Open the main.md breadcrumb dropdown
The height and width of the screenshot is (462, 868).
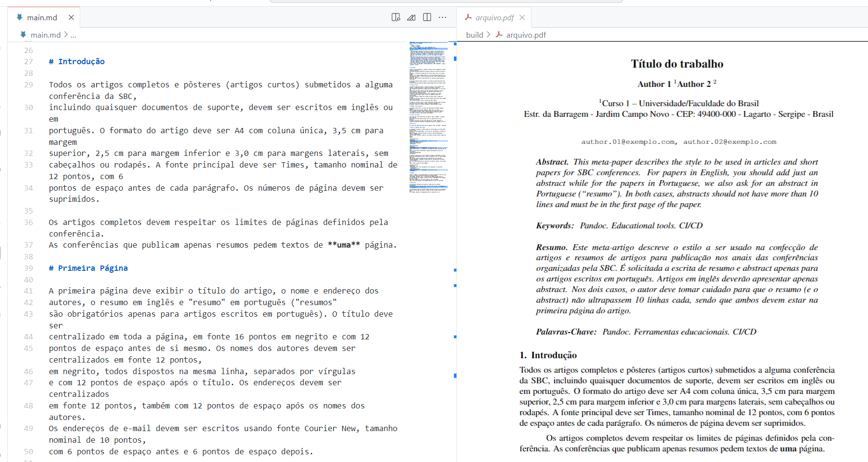pyautogui.click(x=46, y=34)
